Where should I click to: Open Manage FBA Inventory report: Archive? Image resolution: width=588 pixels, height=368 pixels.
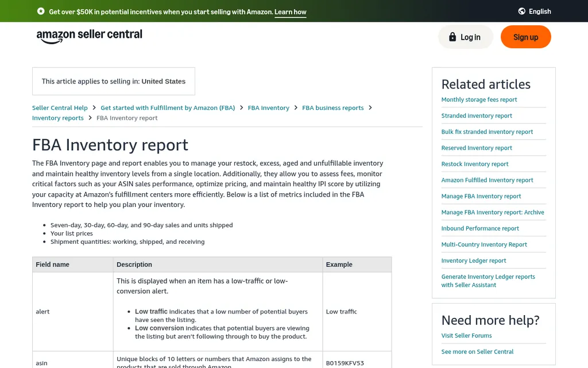coord(492,213)
